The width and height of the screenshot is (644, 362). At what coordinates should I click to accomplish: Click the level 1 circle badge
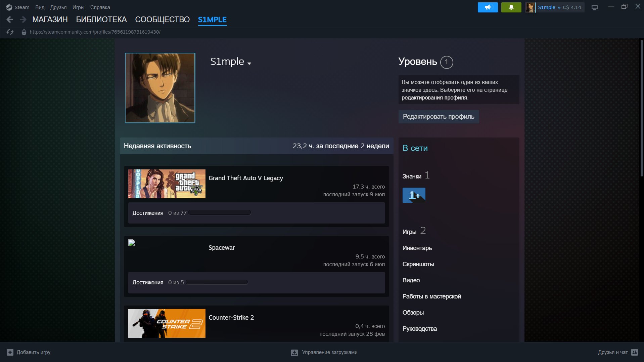(x=447, y=62)
